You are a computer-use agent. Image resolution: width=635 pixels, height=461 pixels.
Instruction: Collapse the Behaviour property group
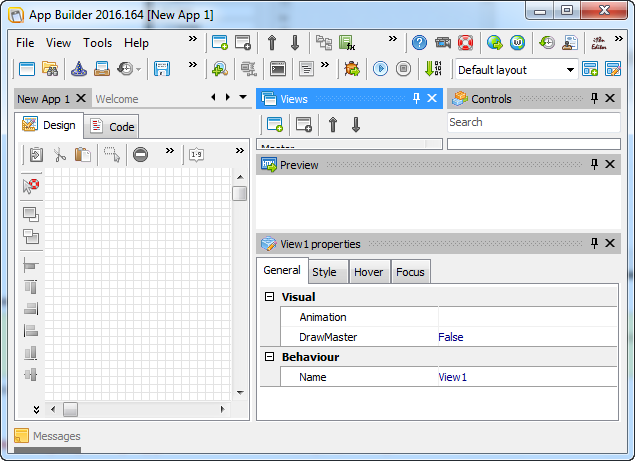point(269,357)
